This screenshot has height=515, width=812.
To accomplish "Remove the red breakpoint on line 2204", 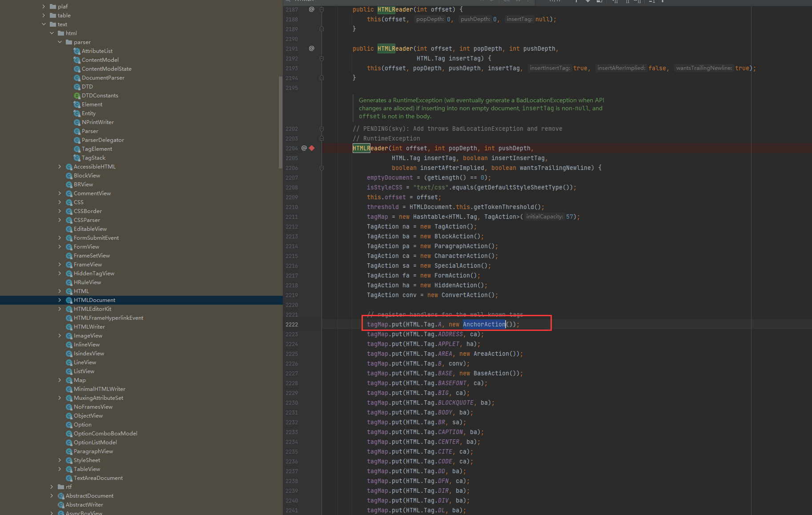I will click(x=312, y=148).
